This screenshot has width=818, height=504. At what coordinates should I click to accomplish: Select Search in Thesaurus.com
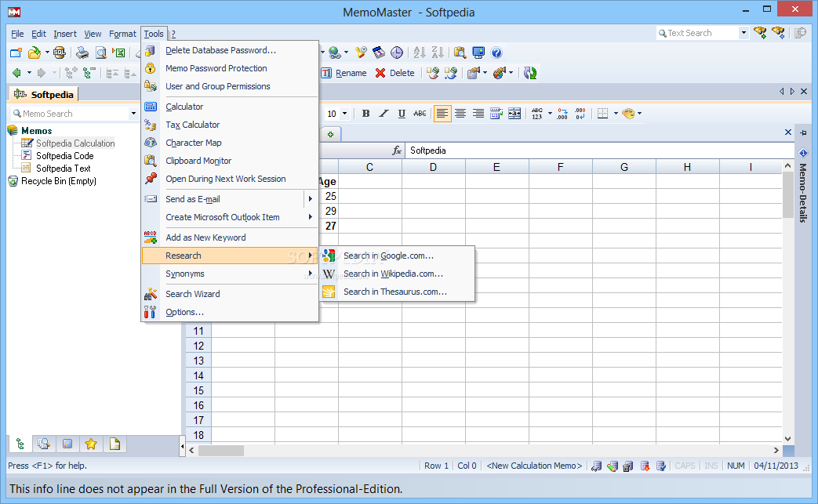[397, 292]
